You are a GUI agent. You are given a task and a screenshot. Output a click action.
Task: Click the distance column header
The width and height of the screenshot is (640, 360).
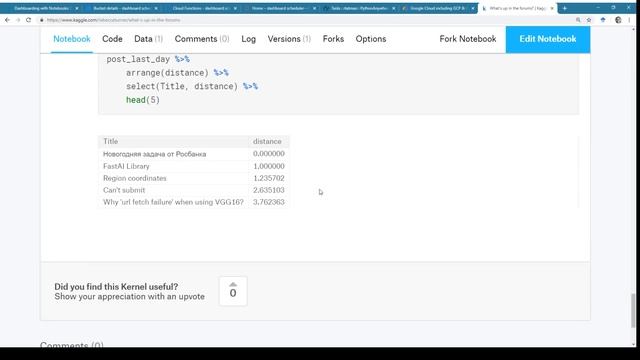[x=267, y=141]
